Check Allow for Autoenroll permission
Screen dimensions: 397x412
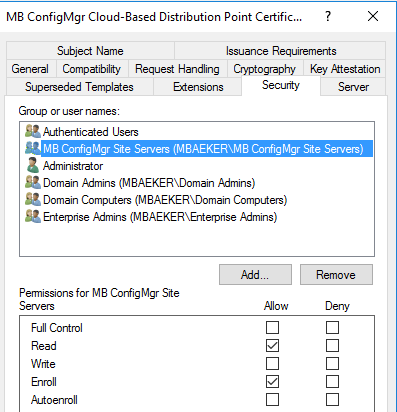(x=272, y=400)
